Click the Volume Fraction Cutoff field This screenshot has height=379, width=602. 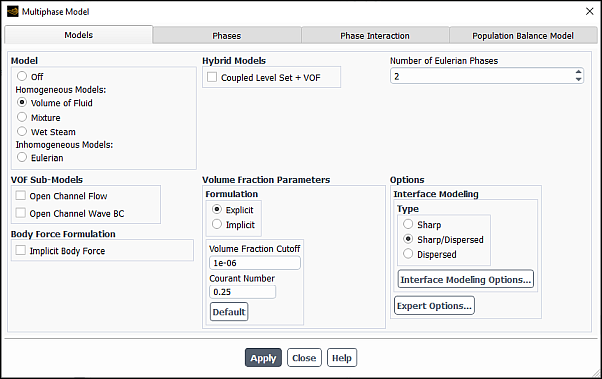(255, 263)
